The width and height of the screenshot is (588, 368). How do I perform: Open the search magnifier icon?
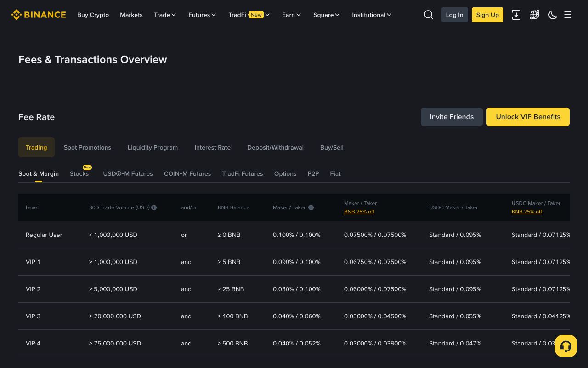pyautogui.click(x=429, y=15)
